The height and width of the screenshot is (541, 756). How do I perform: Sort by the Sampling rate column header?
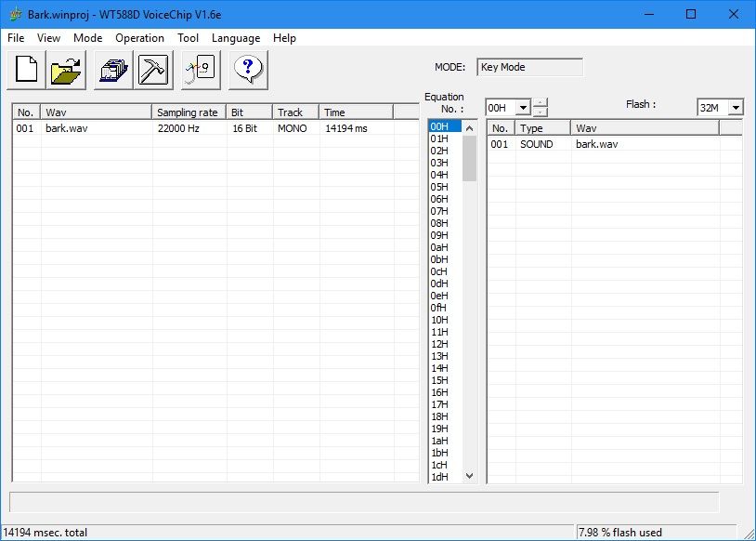(189, 112)
